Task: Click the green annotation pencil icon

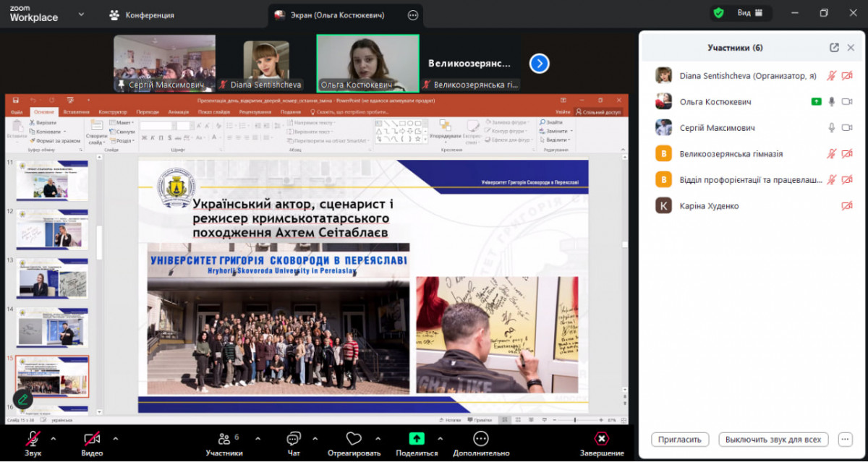Action: 22,398
